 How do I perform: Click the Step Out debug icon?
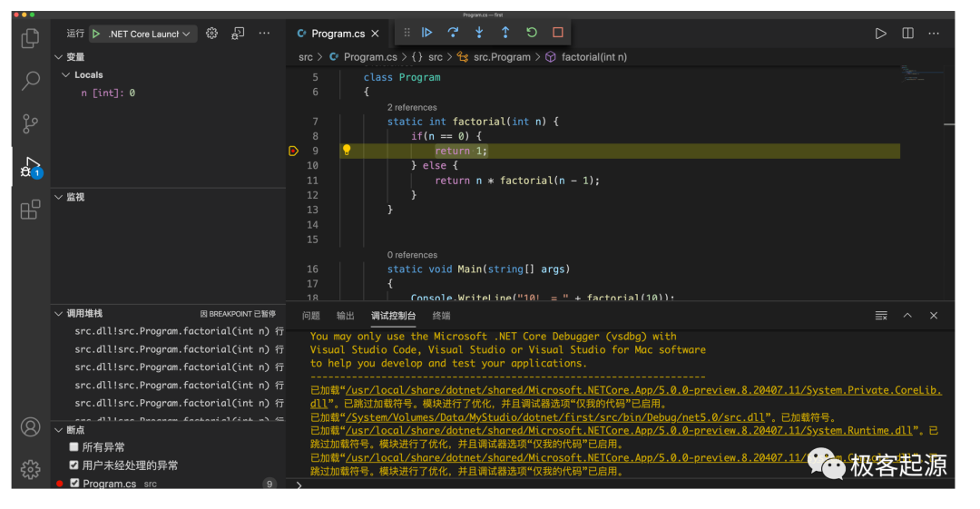pos(505,33)
